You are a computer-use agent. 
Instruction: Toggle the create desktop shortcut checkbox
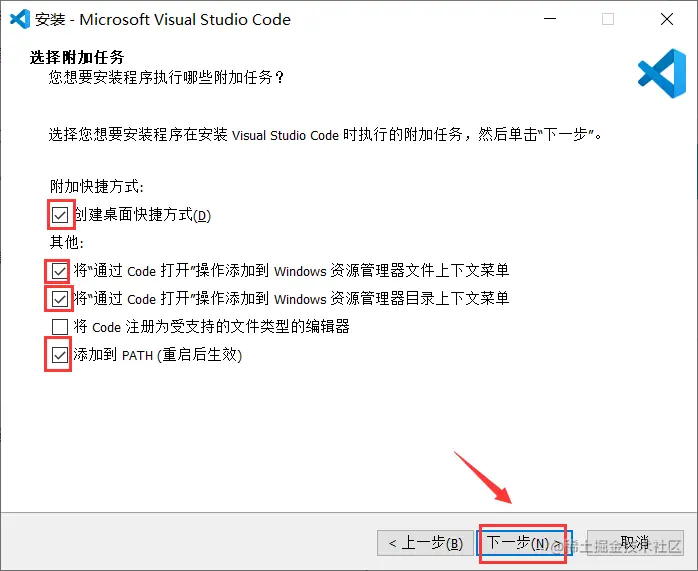tap(60, 215)
